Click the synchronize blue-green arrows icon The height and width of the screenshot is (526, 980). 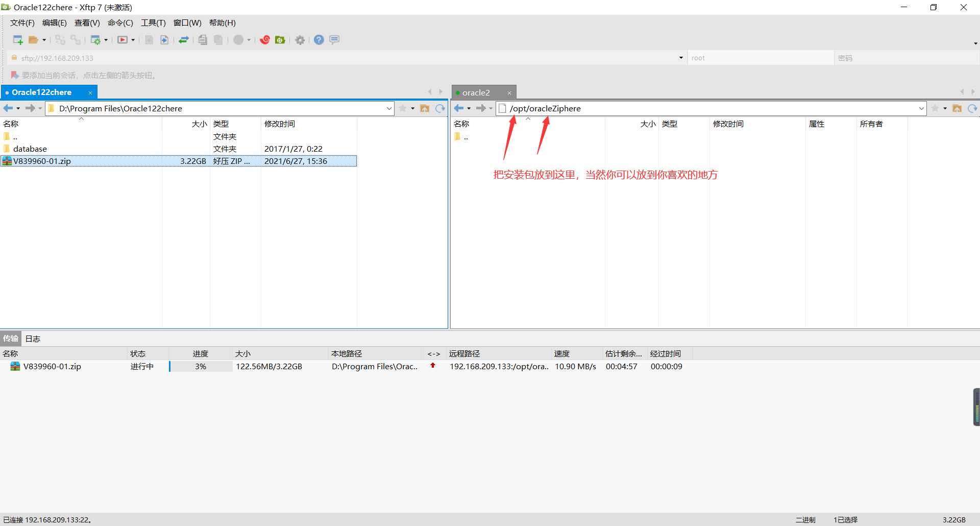pyautogui.click(x=184, y=40)
